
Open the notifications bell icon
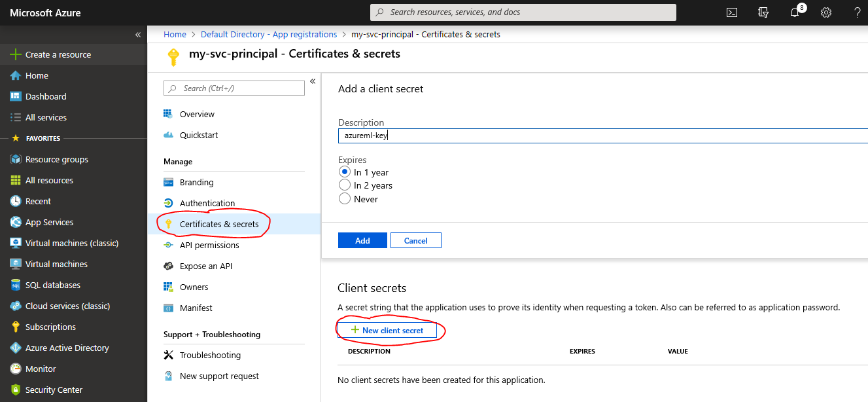[795, 12]
